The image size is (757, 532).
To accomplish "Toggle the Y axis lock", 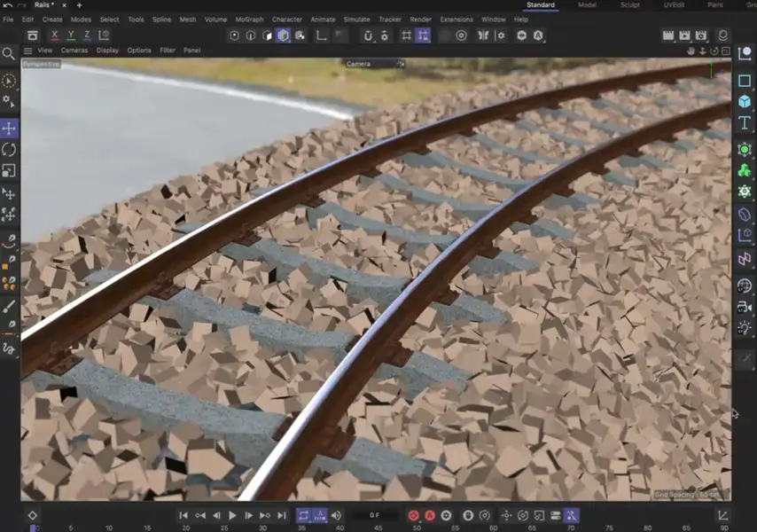I will (x=71, y=35).
